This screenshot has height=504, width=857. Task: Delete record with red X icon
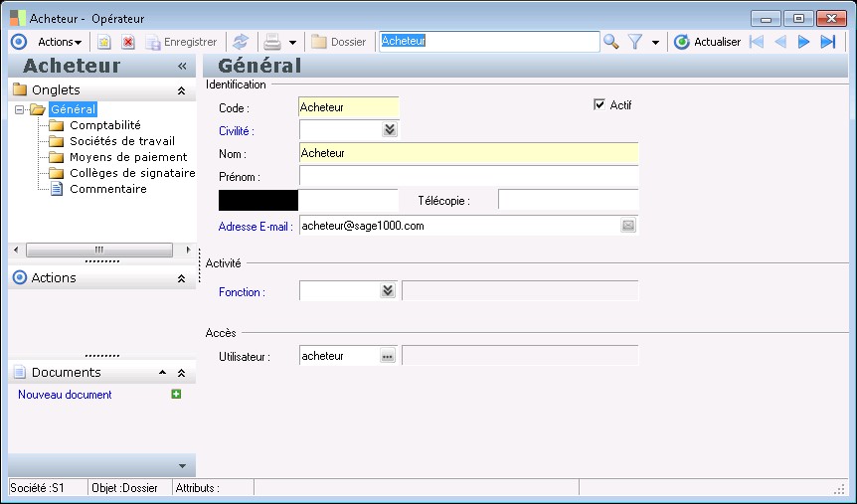[x=128, y=42]
